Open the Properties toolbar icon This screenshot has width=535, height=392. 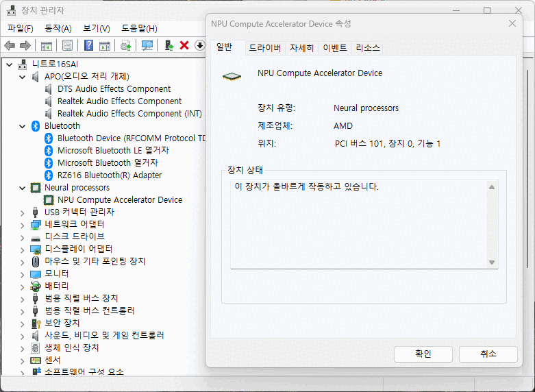[x=68, y=45]
